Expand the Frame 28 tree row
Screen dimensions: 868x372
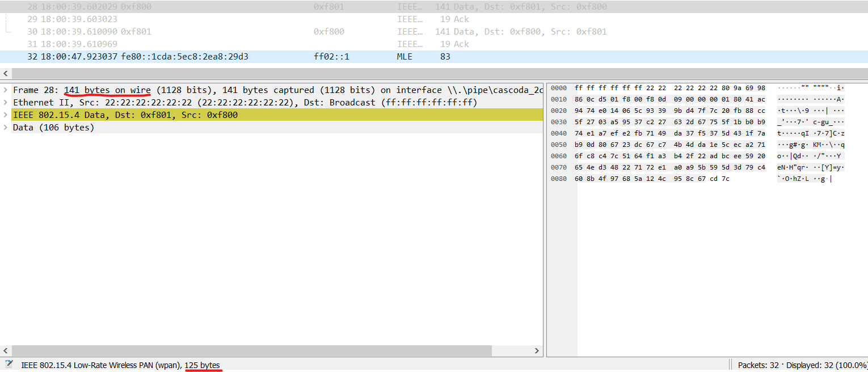pyautogui.click(x=6, y=90)
